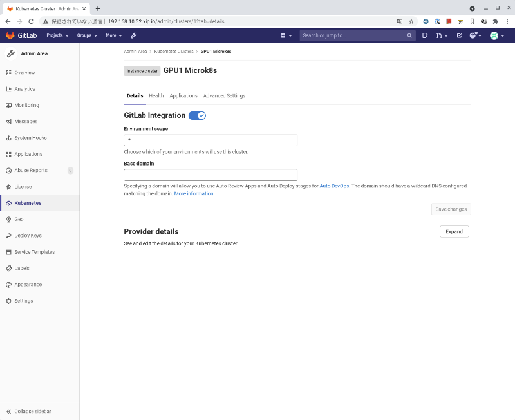Viewport: 515px width, 420px height.
Task: Open the Advanced Settings tab
Action: 224,95
